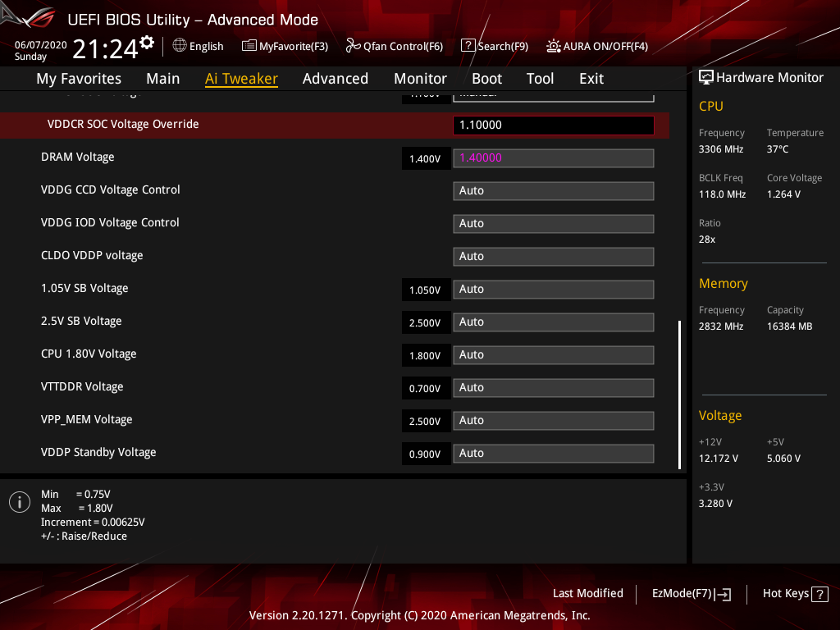This screenshot has width=840, height=630.
Task: Edit VDDCR SOC Voltage Override value field
Action: pos(554,126)
